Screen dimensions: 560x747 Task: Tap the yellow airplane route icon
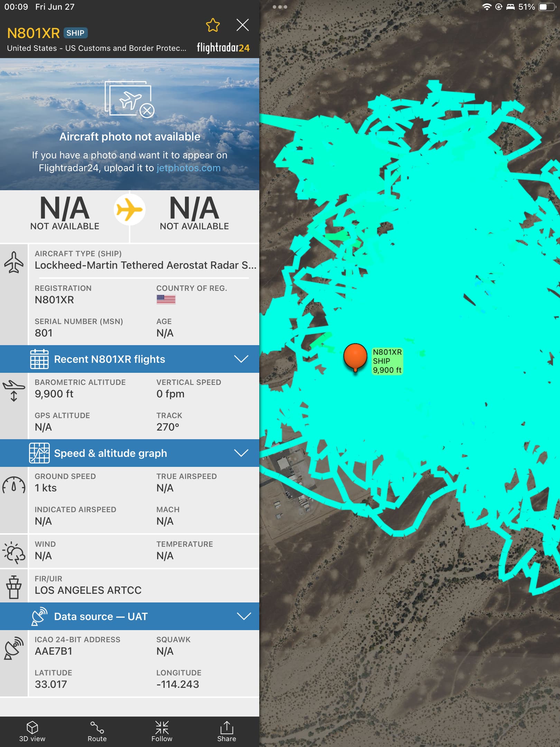pyautogui.click(x=130, y=210)
